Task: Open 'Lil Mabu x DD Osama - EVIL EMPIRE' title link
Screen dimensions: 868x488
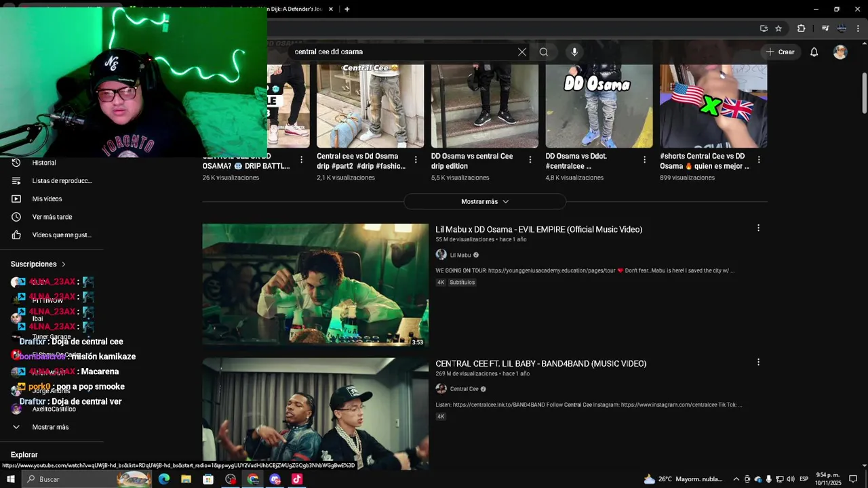Action: [x=538, y=230]
